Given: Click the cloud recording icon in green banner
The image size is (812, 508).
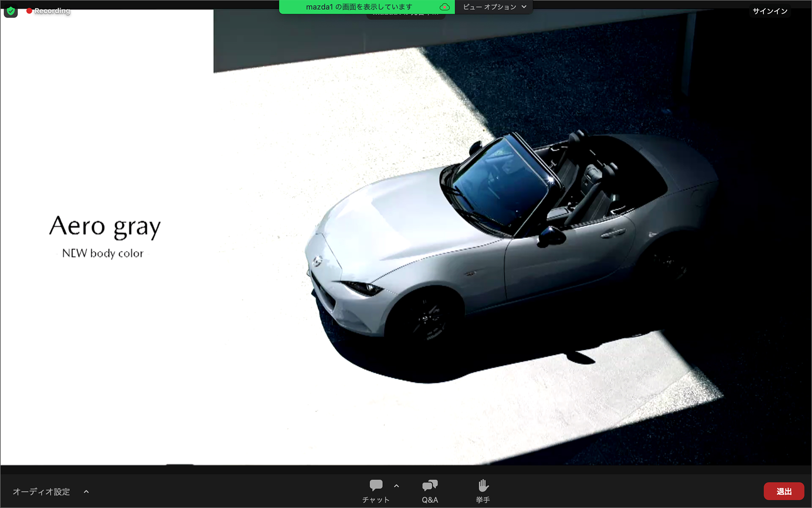Looking at the screenshot, I should pyautogui.click(x=444, y=7).
